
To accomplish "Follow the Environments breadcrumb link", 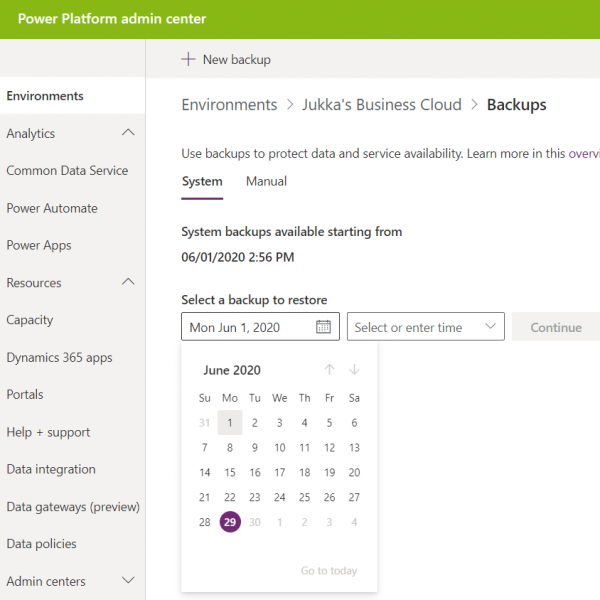I will 229,105.
